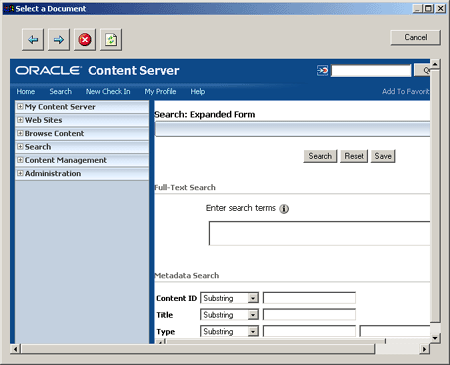The image size is (450, 365).
Task: Click the outer horizontal scrollbar right arrow
Action: (424, 349)
